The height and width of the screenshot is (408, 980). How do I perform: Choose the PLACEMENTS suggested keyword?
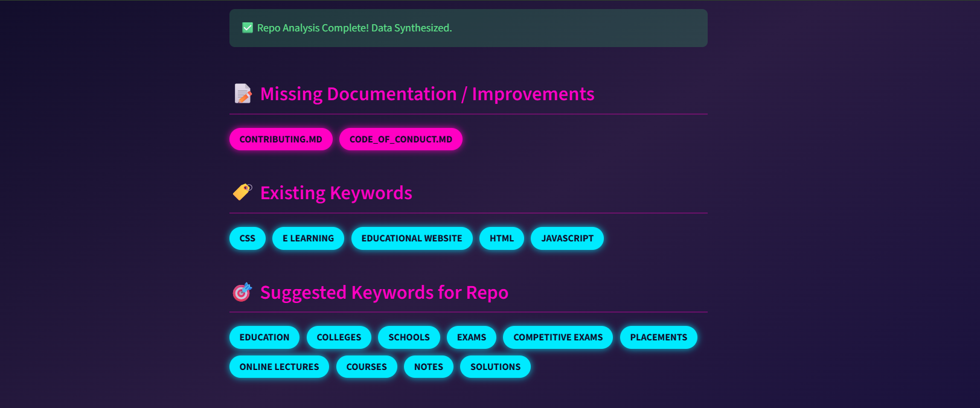coord(658,337)
